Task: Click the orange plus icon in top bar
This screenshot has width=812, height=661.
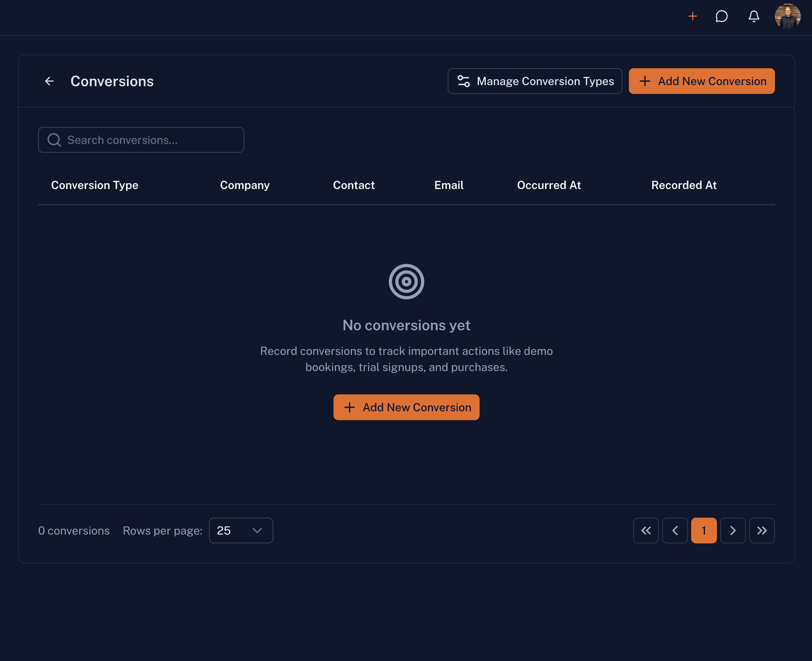Action: tap(693, 16)
